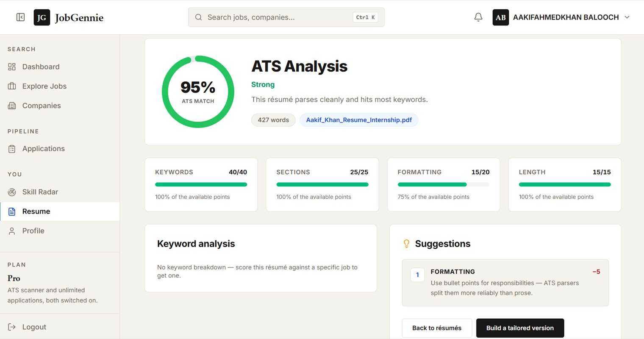Click the Resume document icon
Screen dimensions: 644x339
tap(12, 211)
